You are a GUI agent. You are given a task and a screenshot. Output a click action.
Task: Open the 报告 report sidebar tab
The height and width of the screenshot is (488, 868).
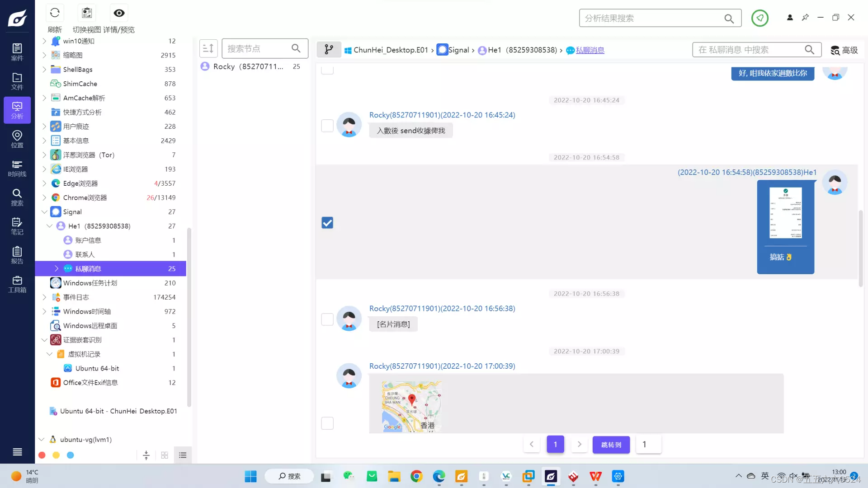pos(17,255)
